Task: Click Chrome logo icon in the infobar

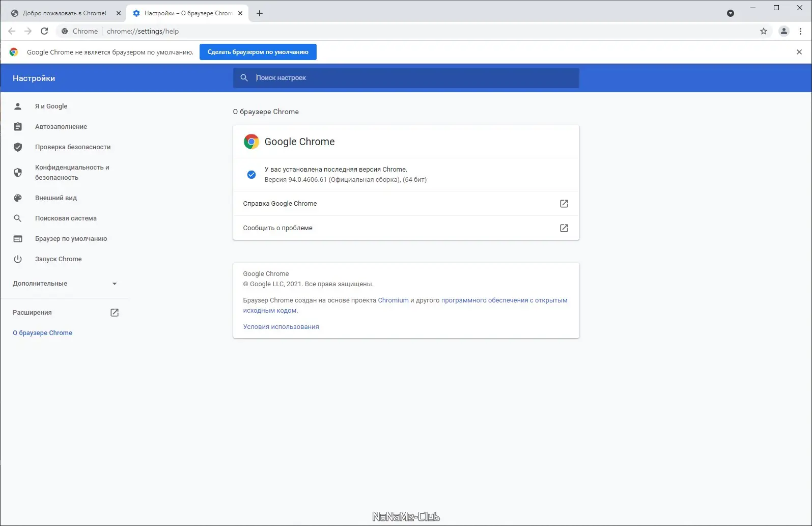Action: 14,52
